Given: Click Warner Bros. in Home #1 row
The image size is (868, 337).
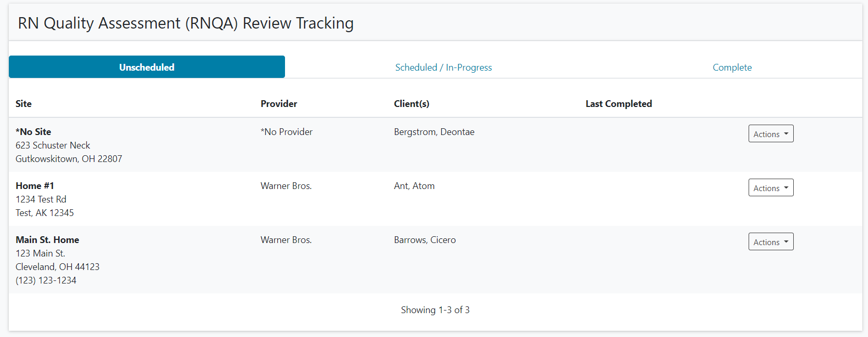Looking at the screenshot, I should [286, 186].
